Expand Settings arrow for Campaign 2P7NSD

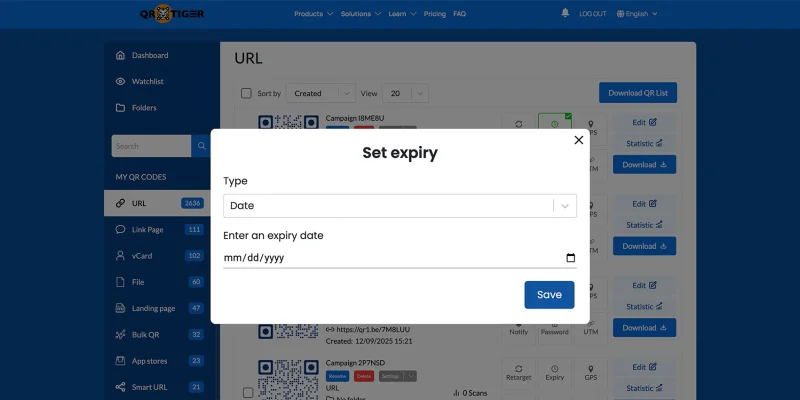pyautogui.click(x=411, y=376)
